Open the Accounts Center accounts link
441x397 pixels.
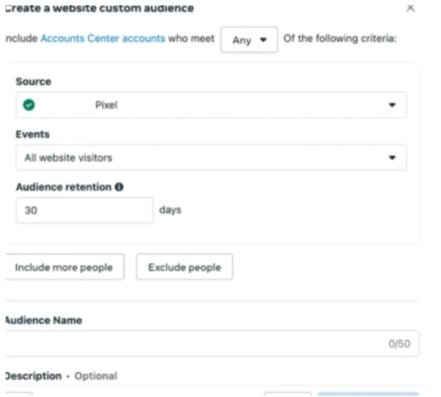[103, 38]
